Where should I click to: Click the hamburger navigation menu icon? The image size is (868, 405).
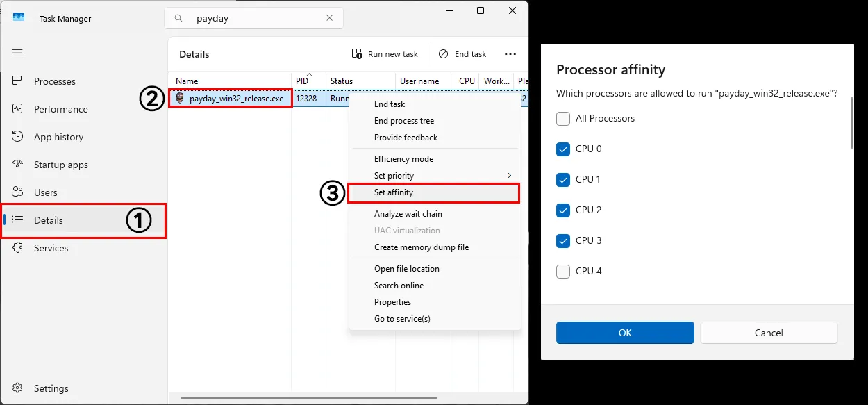17,53
